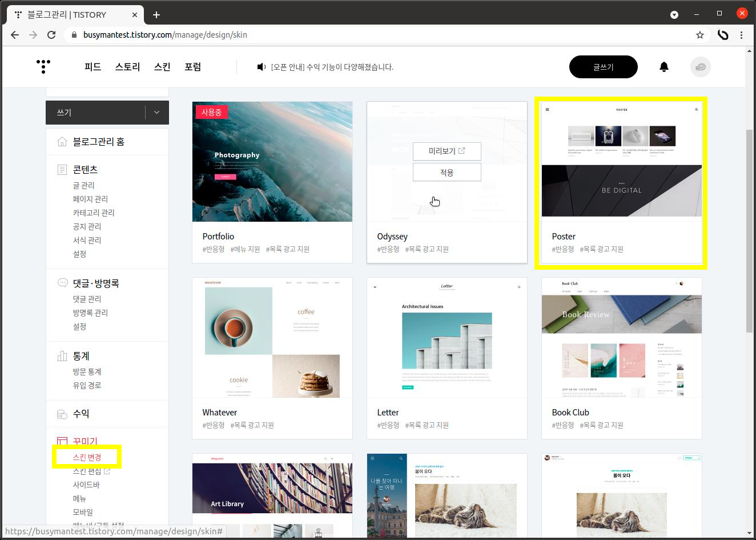Select the skin thumbnail titled 나를 찾아 떠나는 여행

[447, 495]
